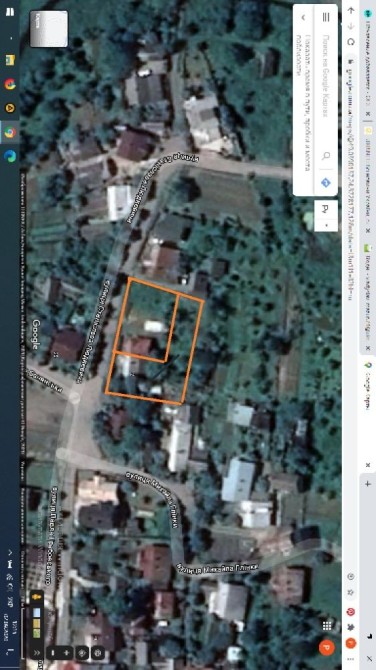Zoom in with the plus button
The height and width of the screenshot is (670, 376).
66,652
